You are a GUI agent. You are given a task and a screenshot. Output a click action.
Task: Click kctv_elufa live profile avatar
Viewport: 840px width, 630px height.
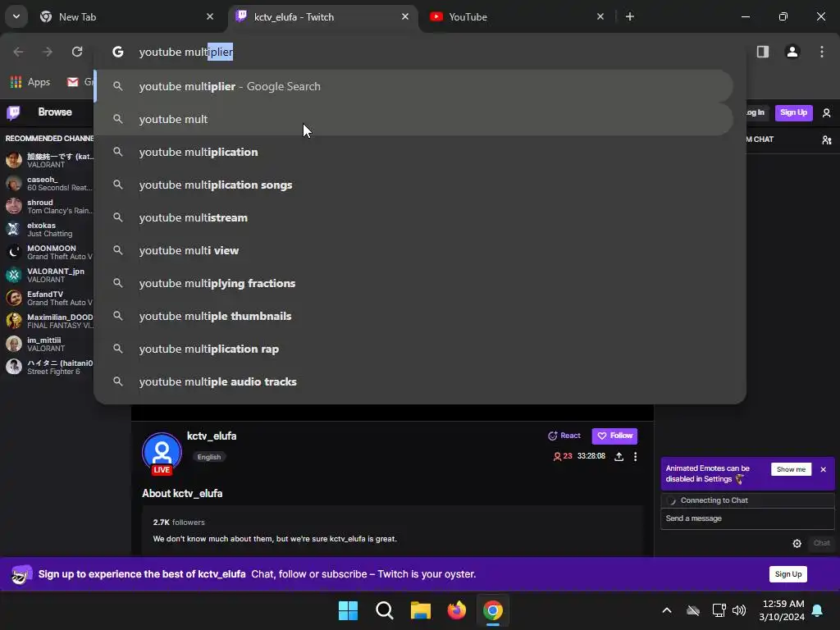pos(162,453)
